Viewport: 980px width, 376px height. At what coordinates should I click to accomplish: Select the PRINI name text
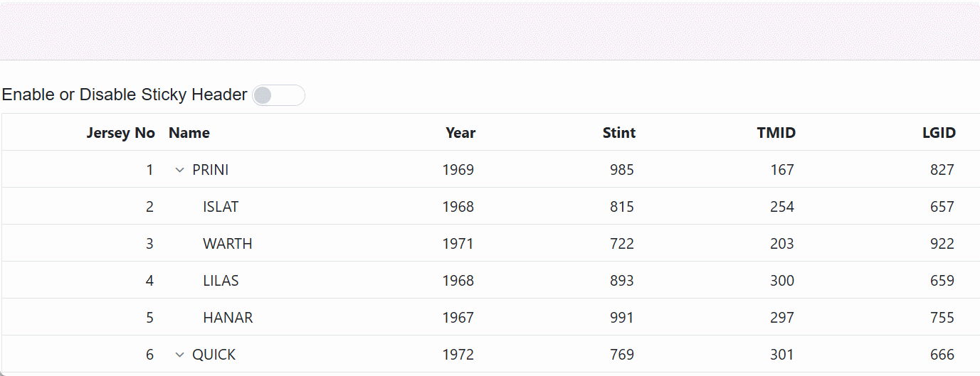point(211,170)
